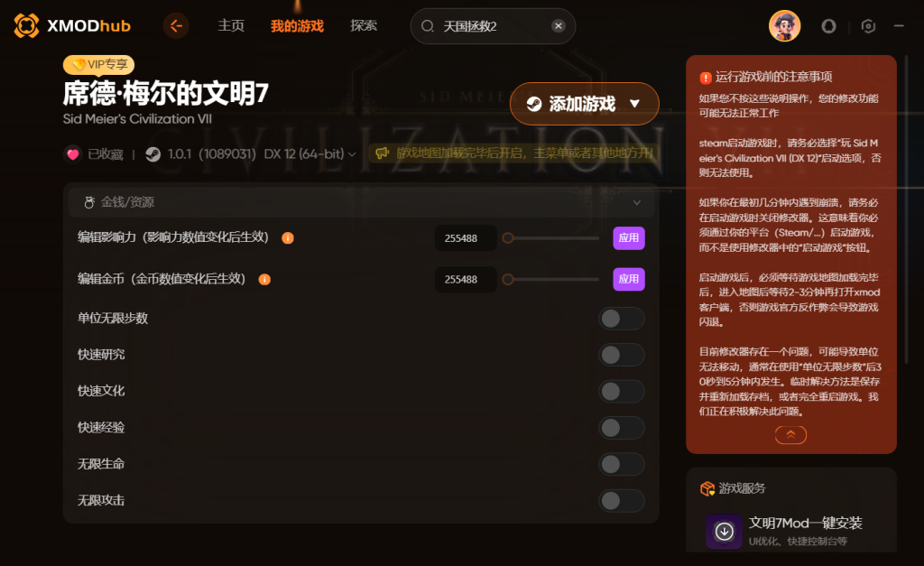Collapse the 金钱/资源 section
The height and width of the screenshot is (566, 924).
[637, 202]
